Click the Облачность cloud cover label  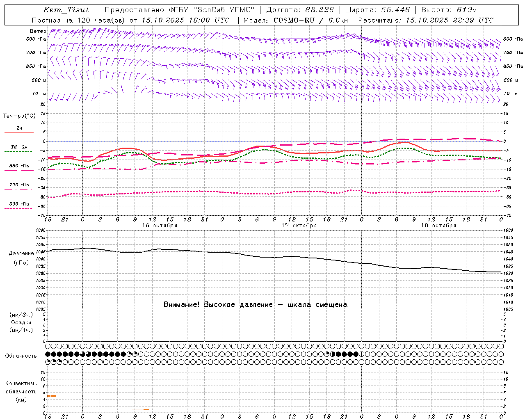point(21,356)
